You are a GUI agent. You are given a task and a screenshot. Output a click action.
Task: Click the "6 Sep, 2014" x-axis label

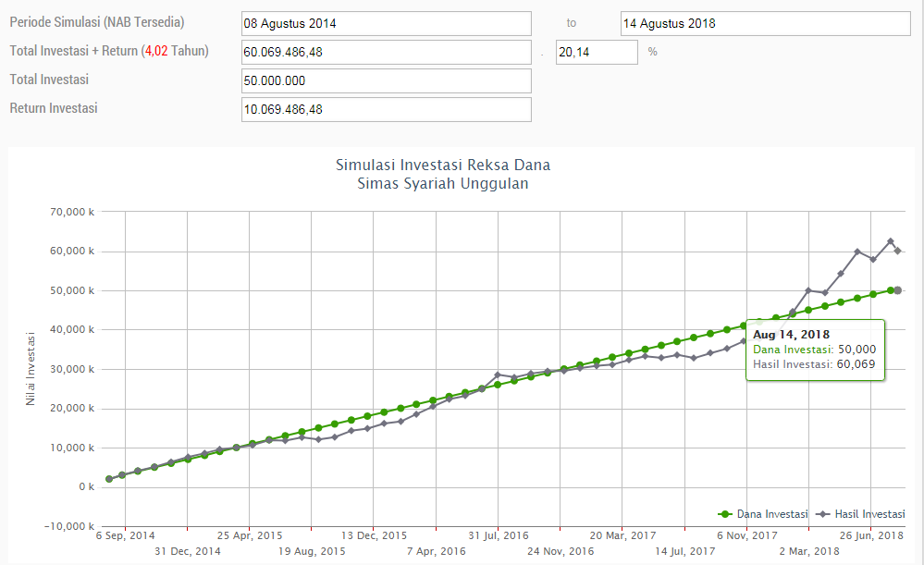tap(126, 535)
